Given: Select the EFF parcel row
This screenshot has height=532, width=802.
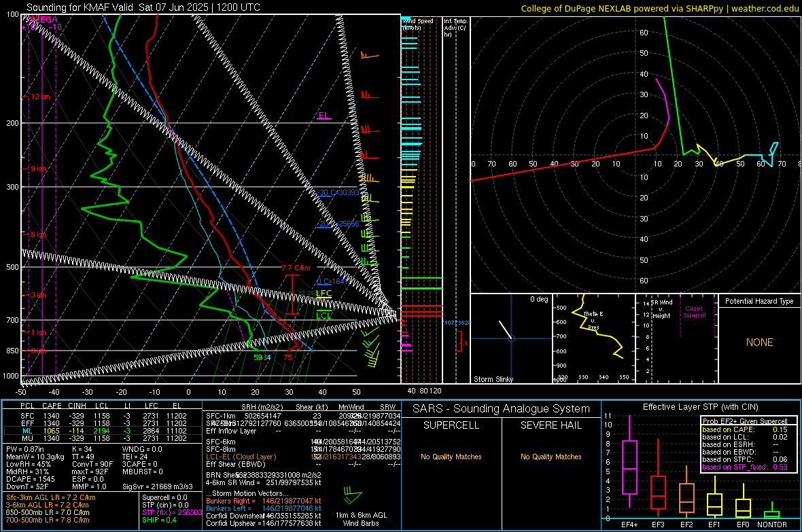Looking at the screenshot, I should point(103,423).
